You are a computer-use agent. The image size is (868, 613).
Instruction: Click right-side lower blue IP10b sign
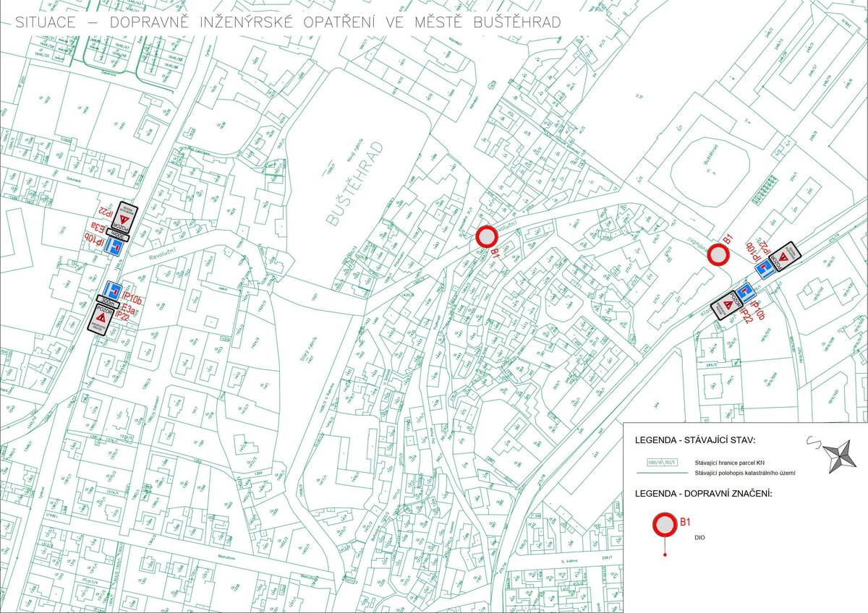click(x=745, y=293)
